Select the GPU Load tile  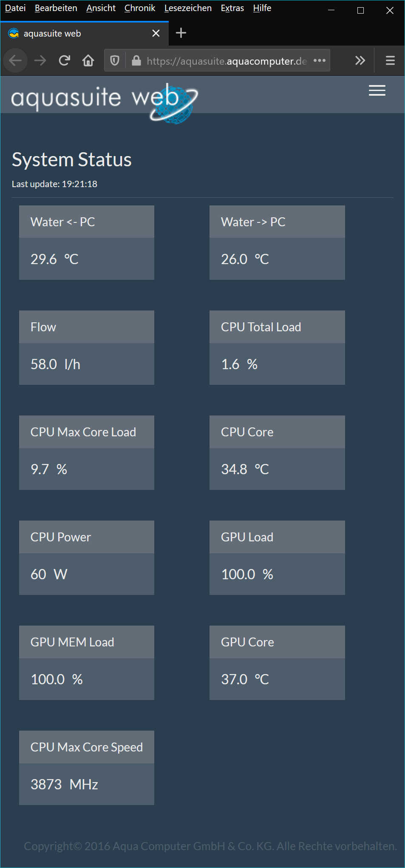click(277, 558)
